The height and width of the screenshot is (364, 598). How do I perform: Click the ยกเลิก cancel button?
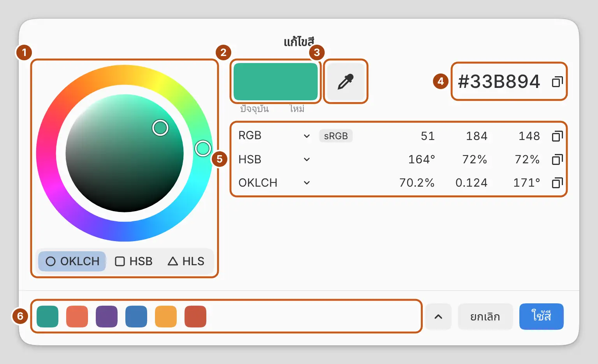tap(485, 317)
